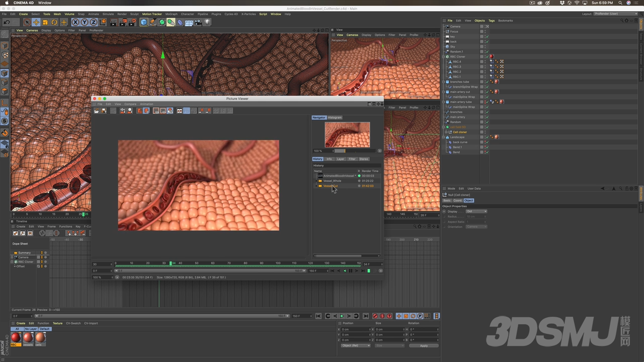
Task: Click red material tag on RBC Cloner
Action: (492, 56)
